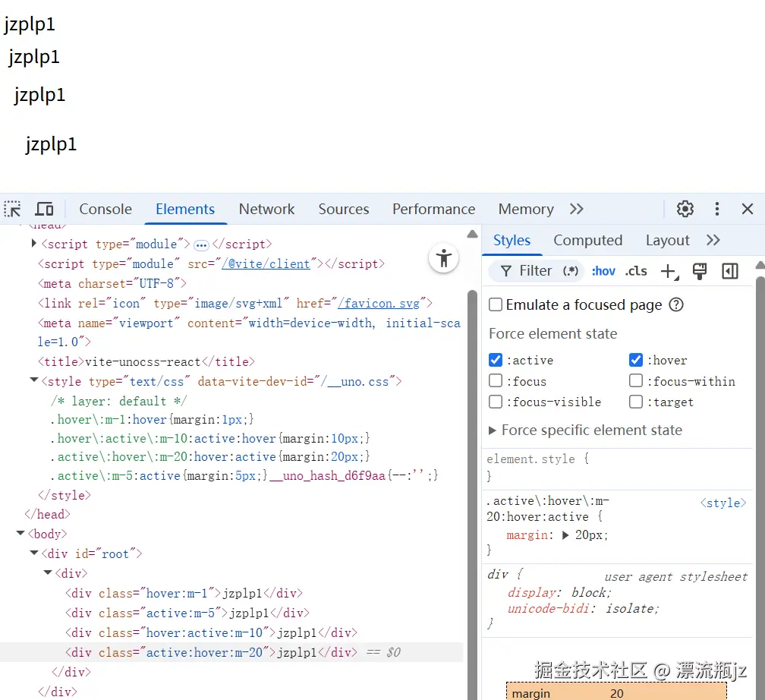Screen dimensions: 765x700
Task: Follow the <style> source link
Action: (x=723, y=503)
